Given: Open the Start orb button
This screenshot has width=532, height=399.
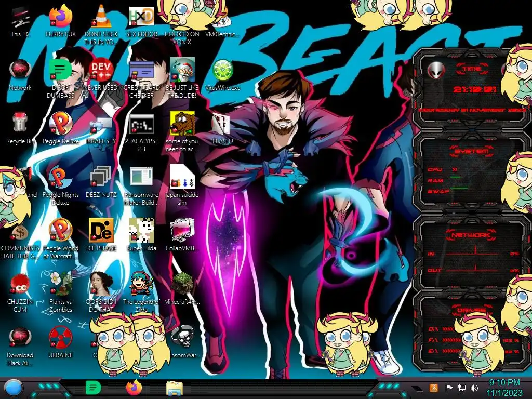Looking at the screenshot, I should [x=13, y=388].
